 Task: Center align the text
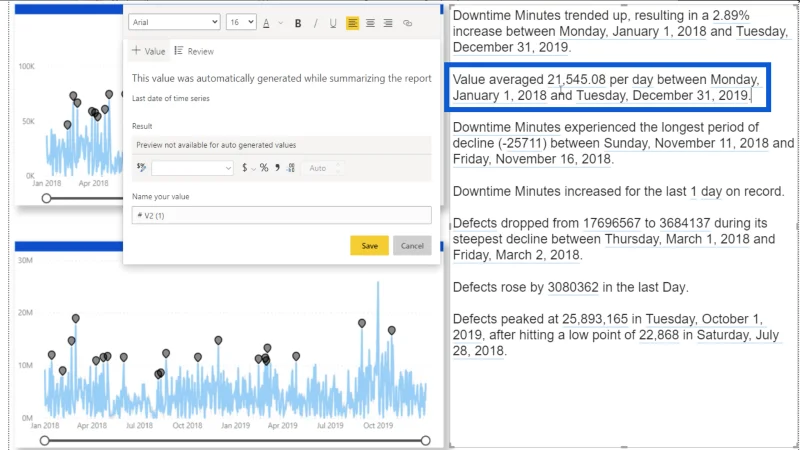pyautogui.click(x=370, y=23)
